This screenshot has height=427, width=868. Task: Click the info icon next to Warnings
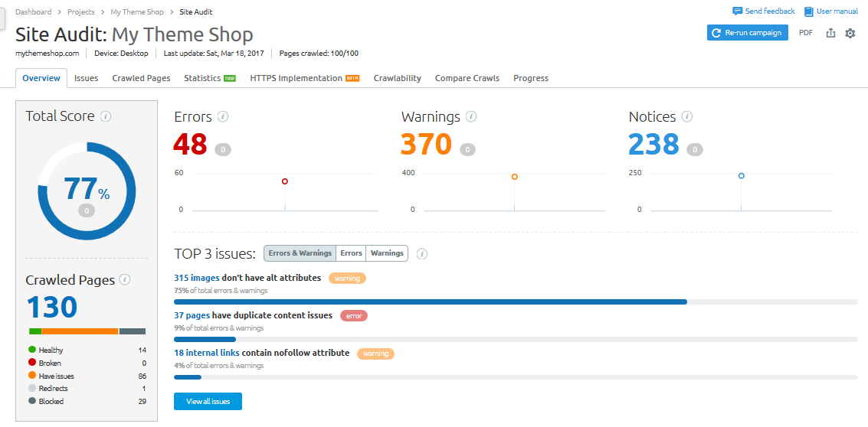471,117
